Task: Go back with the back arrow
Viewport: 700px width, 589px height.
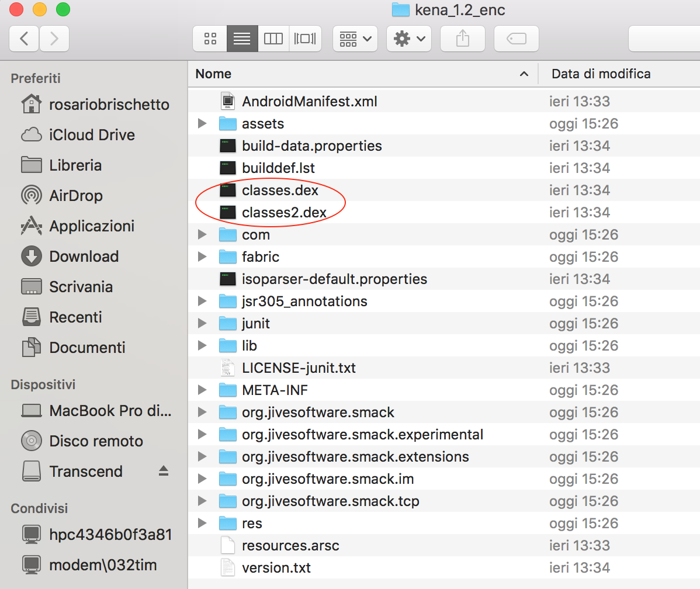Action: (x=25, y=39)
